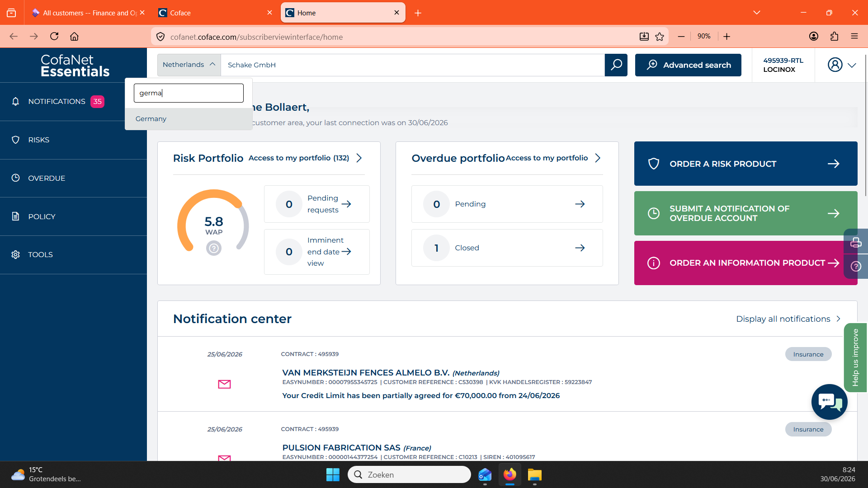Click Order a Risk Product button
The image size is (868, 488).
[745, 164]
